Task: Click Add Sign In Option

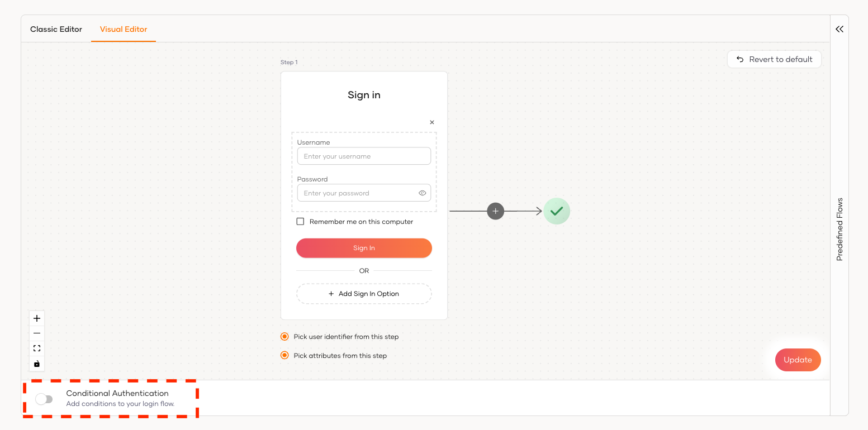Action: pyautogui.click(x=364, y=294)
